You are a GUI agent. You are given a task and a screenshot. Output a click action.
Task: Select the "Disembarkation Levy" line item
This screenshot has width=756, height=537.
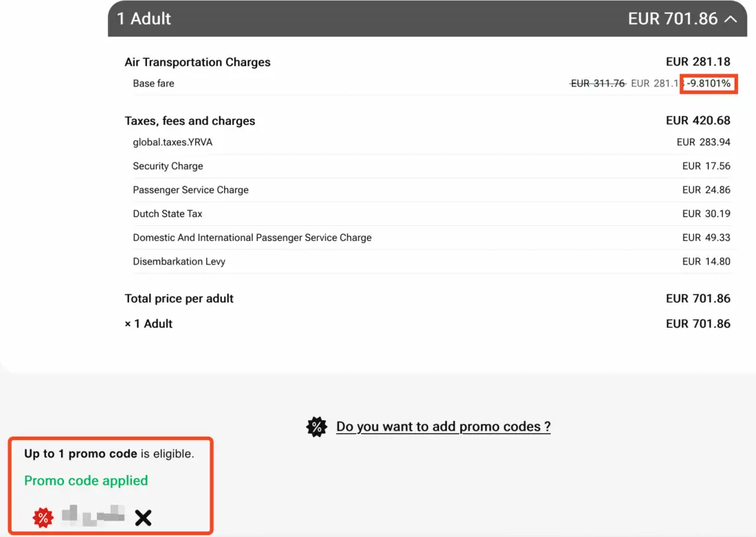coord(179,262)
